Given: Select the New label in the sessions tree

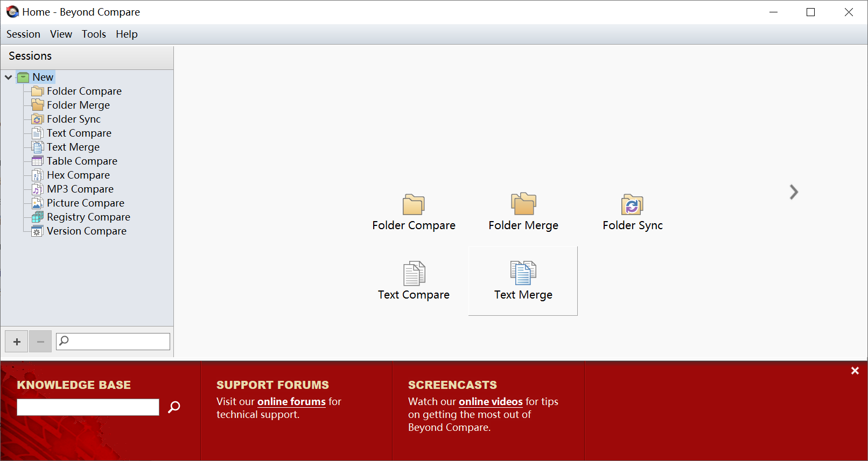Looking at the screenshot, I should [43, 77].
